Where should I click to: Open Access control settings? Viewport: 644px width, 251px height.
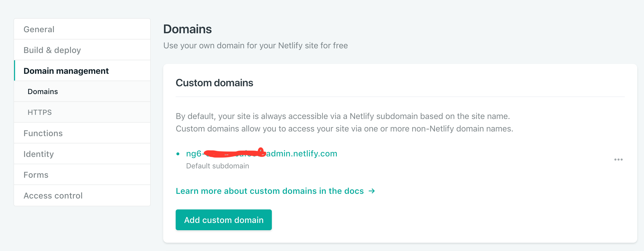[82, 195]
